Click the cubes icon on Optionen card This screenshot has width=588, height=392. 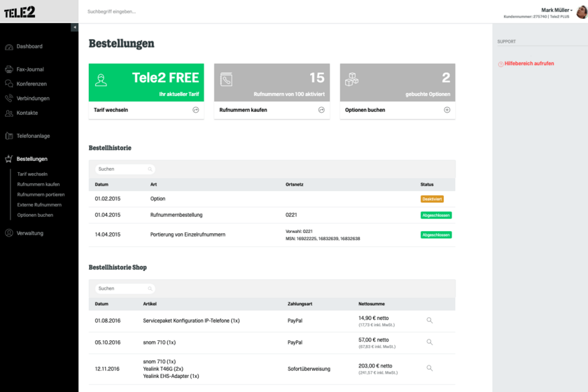click(351, 80)
